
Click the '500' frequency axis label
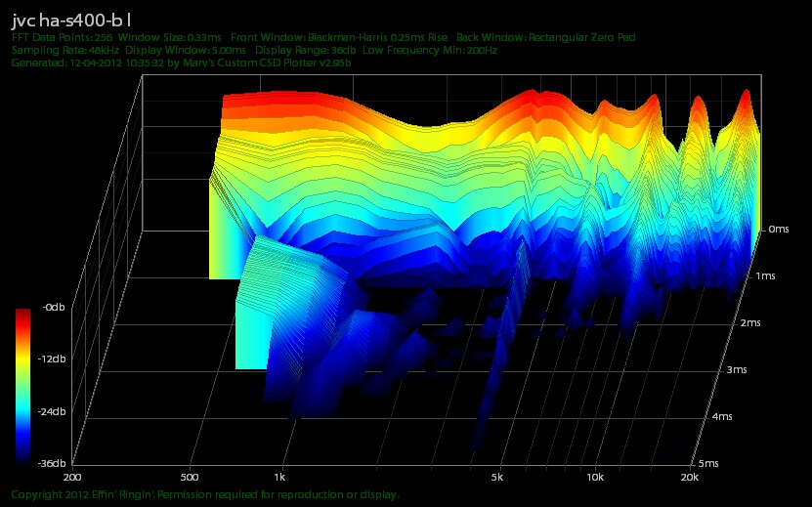point(191,477)
